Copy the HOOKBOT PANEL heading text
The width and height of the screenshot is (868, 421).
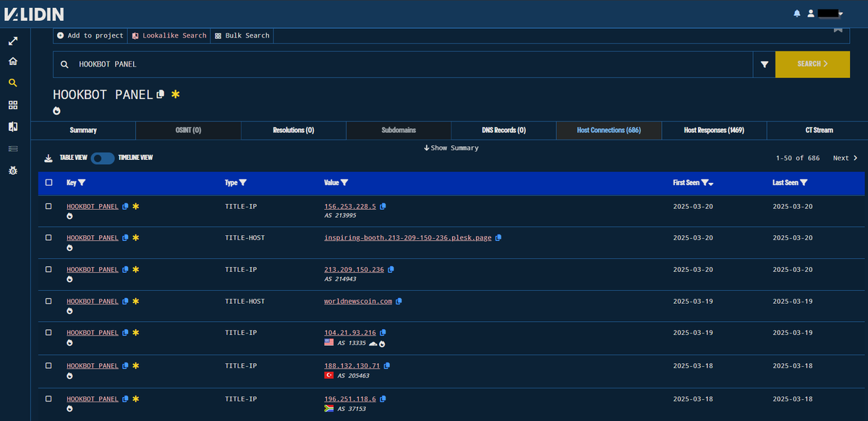pos(161,95)
